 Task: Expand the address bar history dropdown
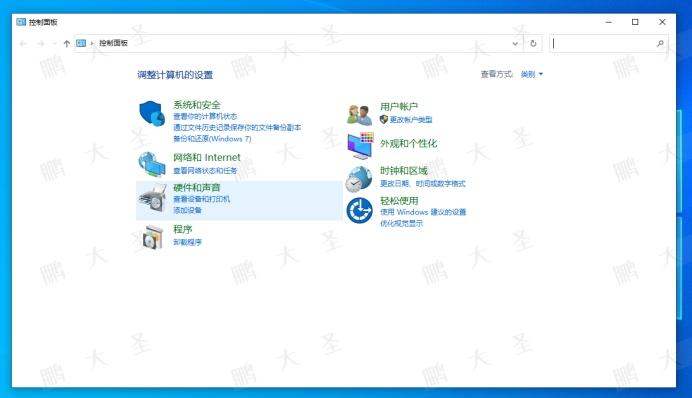pyautogui.click(x=515, y=43)
